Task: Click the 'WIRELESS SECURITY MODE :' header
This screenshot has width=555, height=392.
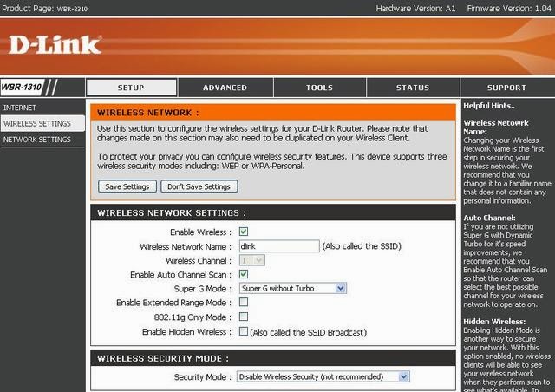Action: tap(163, 358)
